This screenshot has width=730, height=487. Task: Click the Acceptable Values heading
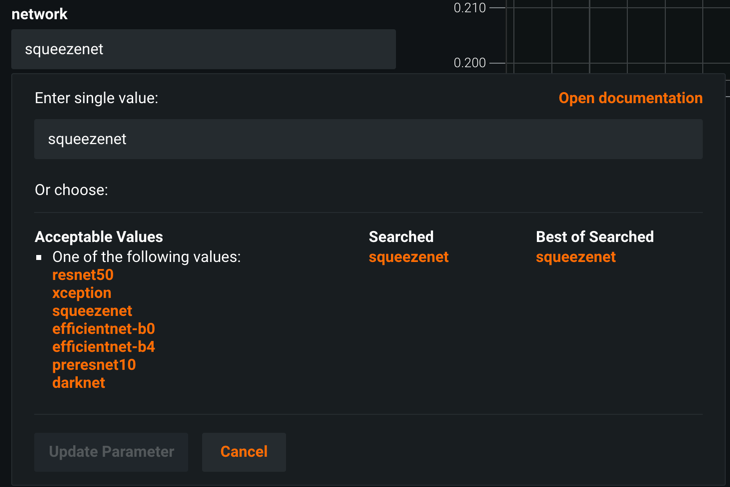tap(98, 237)
